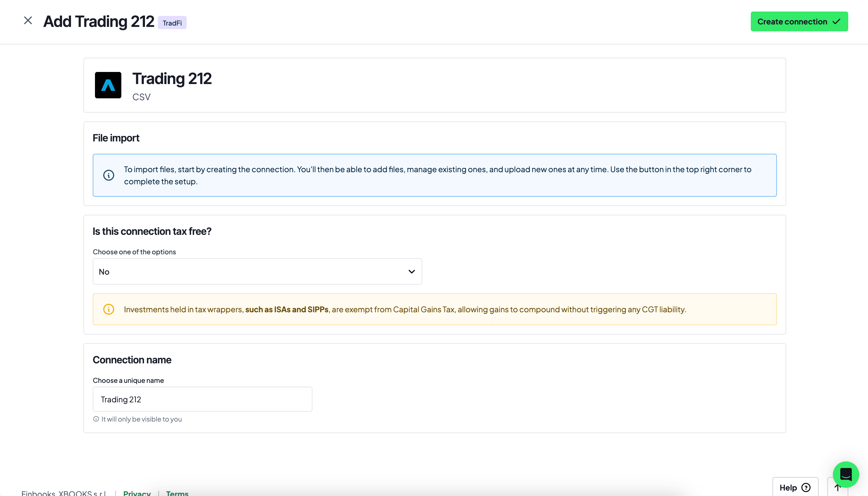Image resolution: width=868 pixels, height=496 pixels.
Task: Click the Trading 212 logo icon
Action: [108, 85]
